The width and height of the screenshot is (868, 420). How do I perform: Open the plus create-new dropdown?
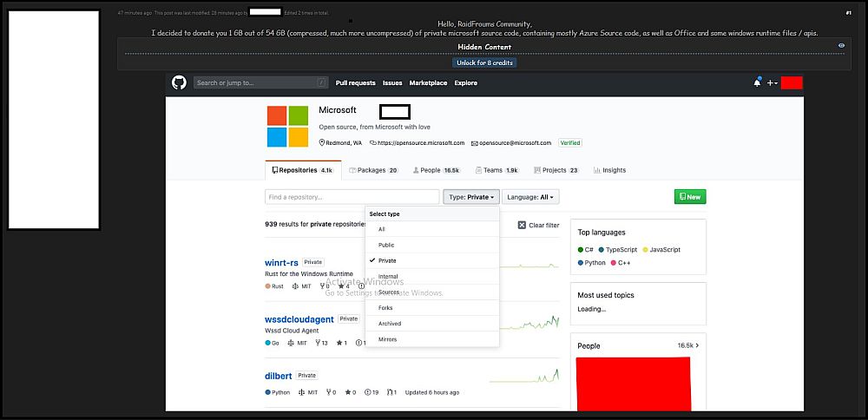pyautogui.click(x=772, y=83)
